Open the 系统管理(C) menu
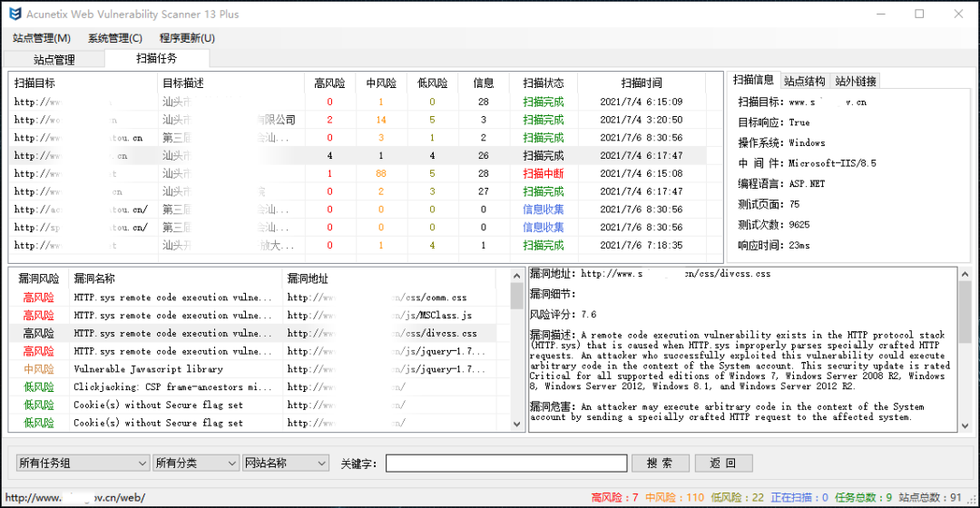980x508 pixels. [x=115, y=38]
